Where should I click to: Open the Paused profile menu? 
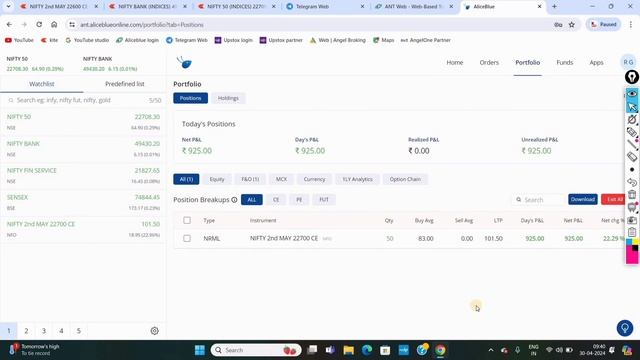click(604, 24)
